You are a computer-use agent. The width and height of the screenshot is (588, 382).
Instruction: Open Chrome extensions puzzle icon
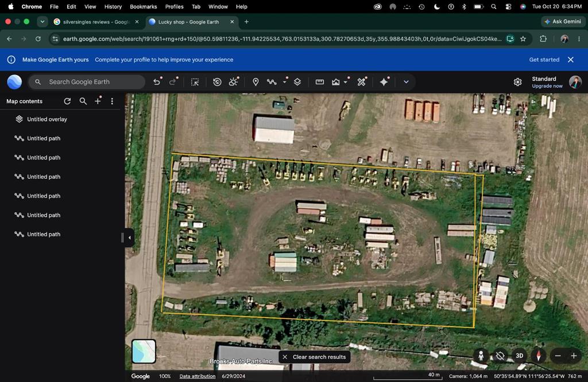pyautogui.click(x=543, y=39)
